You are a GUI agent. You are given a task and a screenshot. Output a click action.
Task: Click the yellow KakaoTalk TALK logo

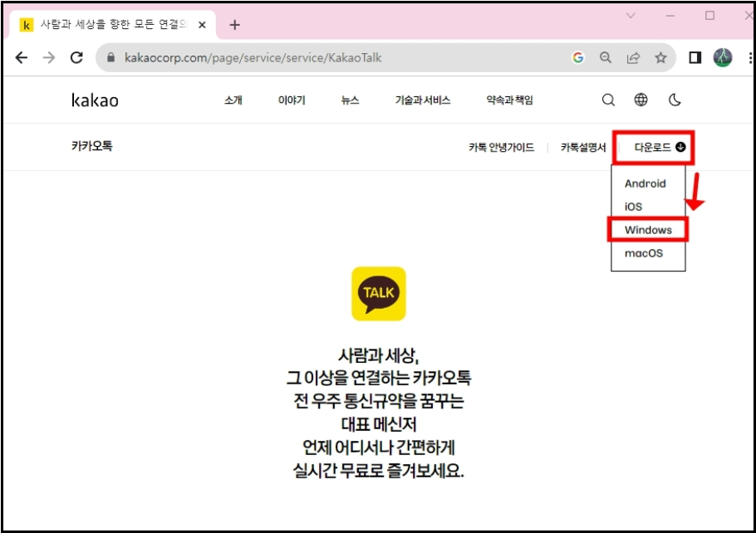pos(379,294)
